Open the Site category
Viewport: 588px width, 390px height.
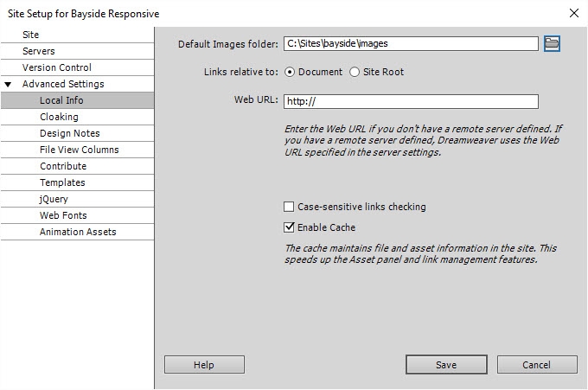click(31, 35)
